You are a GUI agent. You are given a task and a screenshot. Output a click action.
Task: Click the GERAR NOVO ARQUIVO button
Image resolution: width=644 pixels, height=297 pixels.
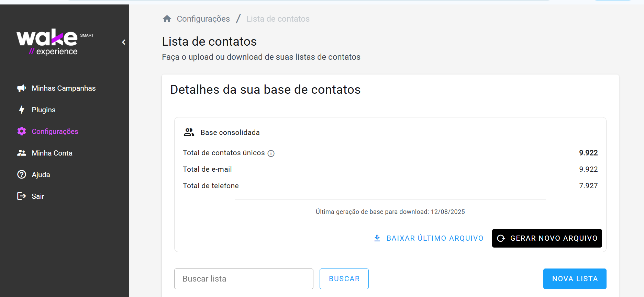(x=547, y=238)
